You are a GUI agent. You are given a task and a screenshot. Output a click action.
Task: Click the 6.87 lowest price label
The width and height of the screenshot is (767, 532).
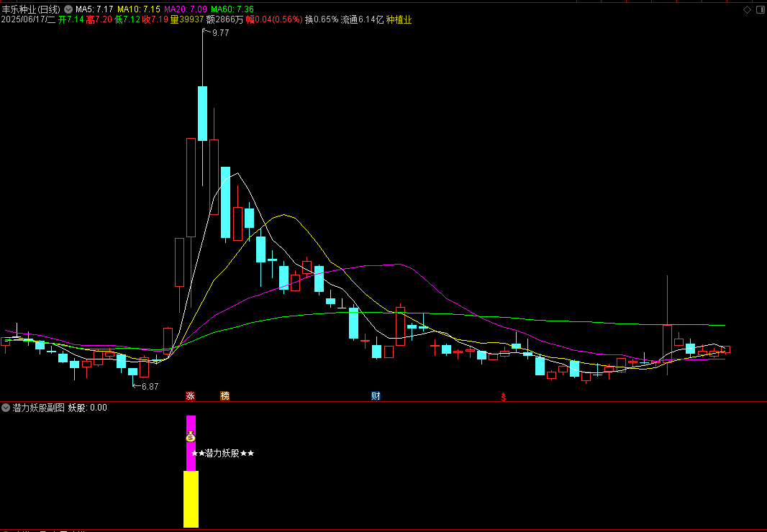[150, 386]
